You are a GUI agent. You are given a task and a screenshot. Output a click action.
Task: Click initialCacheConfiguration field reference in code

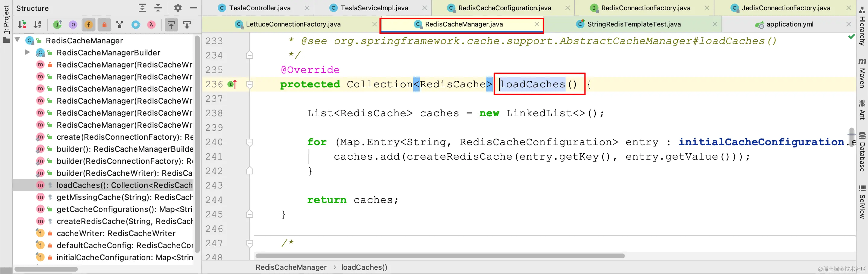tap(761, 142)
